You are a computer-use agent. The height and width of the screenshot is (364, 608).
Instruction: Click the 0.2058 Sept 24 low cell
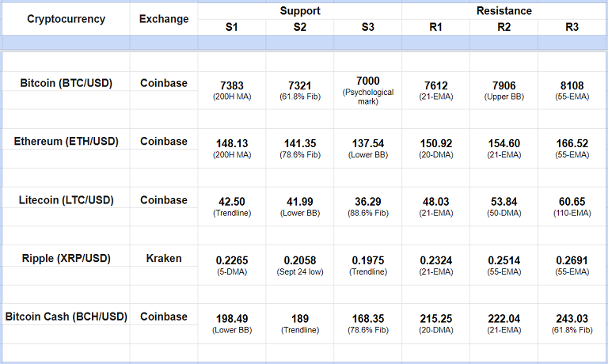pos(299,261)
